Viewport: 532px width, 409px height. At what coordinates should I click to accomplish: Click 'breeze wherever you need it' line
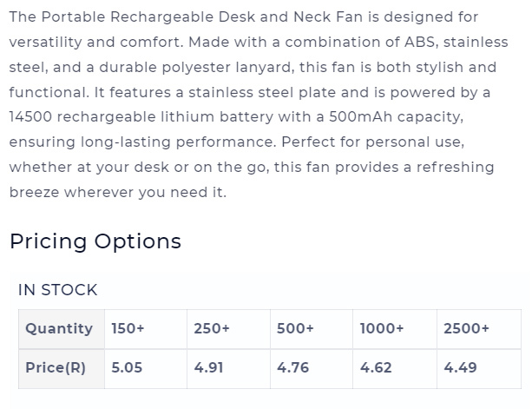[118, 193]
